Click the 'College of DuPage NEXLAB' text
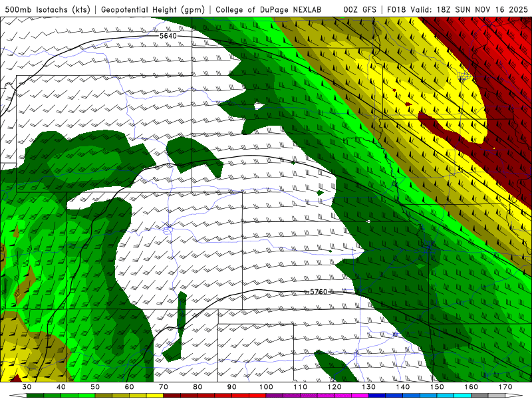The height and width of the screenshot is (399, 532). [x=269, y=9]
